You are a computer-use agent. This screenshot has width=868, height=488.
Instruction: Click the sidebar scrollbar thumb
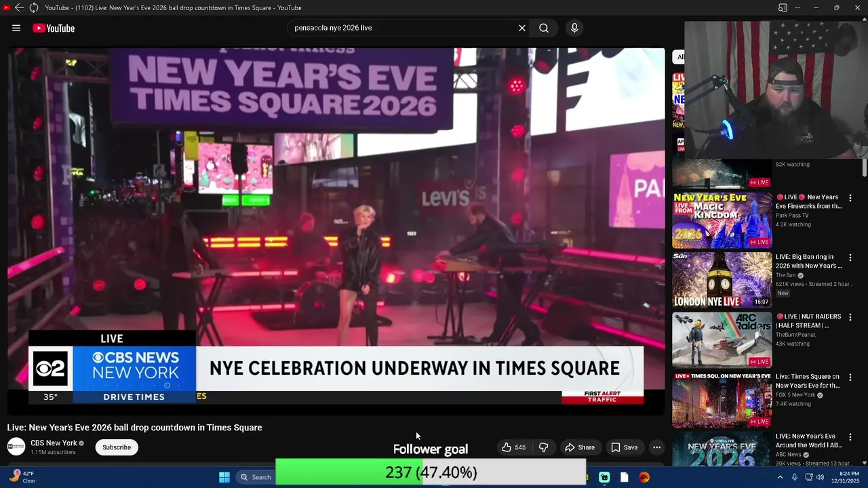pos(865,167)
